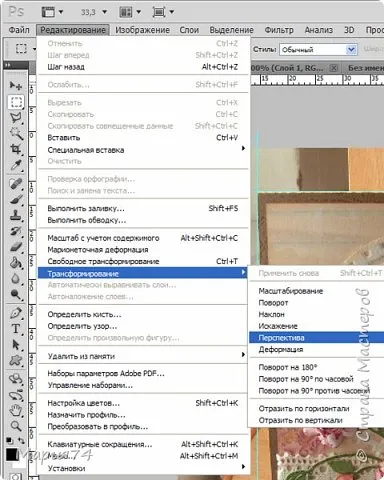This screenshot has height=480, width=384.
Task: Choose Выполнить обводку menu entry
Action: [143, 220]
